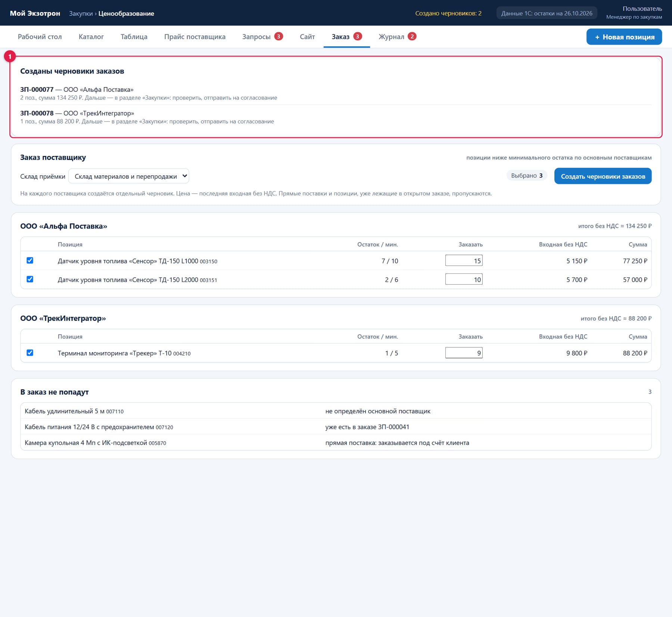The height and width of the screenshot is (617, 672).
Task: Click Камера купольная 4 Мп row
Action: [x=336, y=443]
